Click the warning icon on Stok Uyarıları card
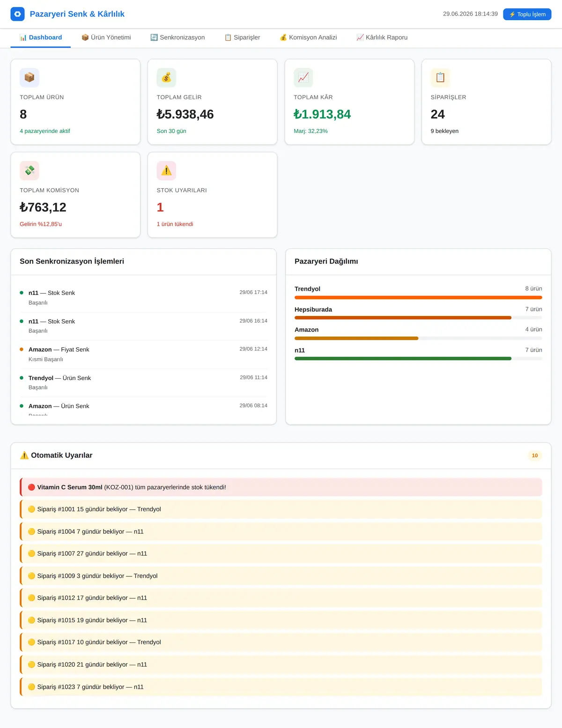The width and height of the screenshot is (562, 728). click(x=166, y=171)
